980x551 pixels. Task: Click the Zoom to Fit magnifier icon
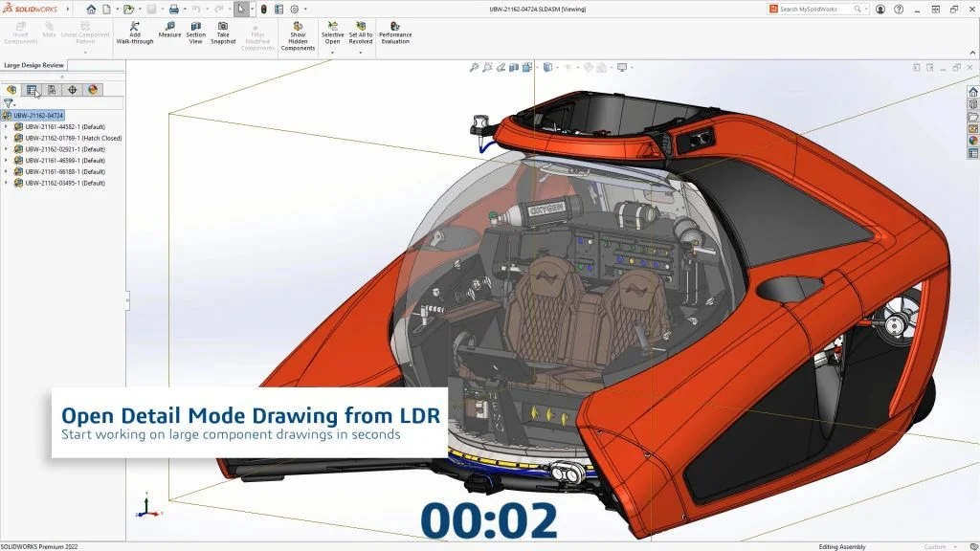tap(474, 68)
